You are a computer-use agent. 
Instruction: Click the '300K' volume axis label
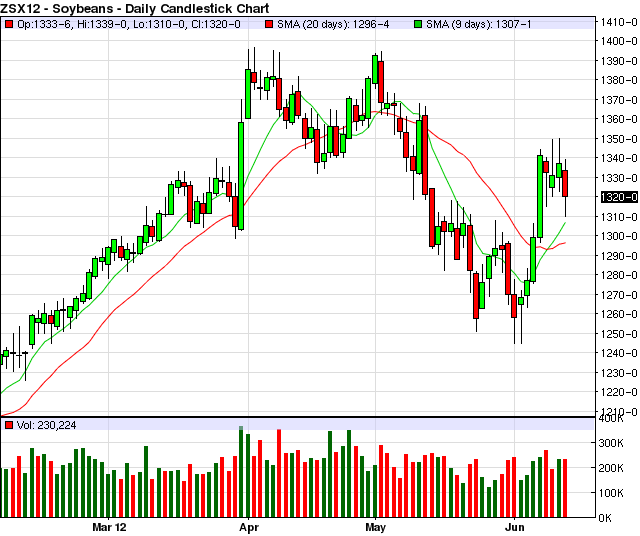point(611,443)
